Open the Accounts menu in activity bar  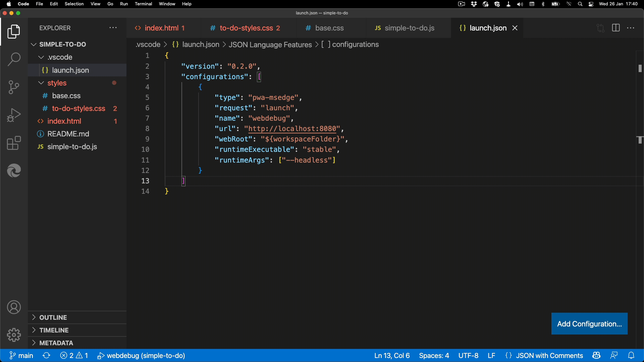tap(14, 307)
